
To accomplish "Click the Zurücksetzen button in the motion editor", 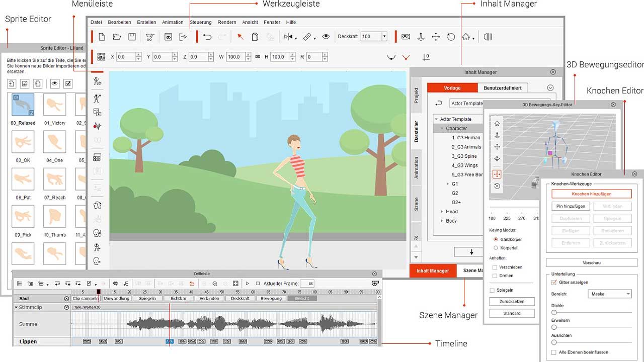I will pos(512,302).
